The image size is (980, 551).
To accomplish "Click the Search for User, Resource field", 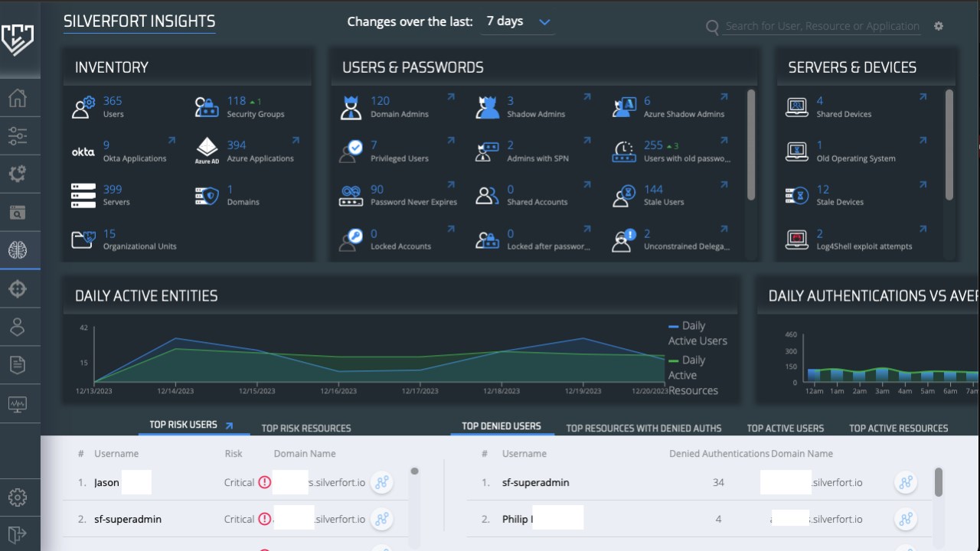I will pos(822,26).
